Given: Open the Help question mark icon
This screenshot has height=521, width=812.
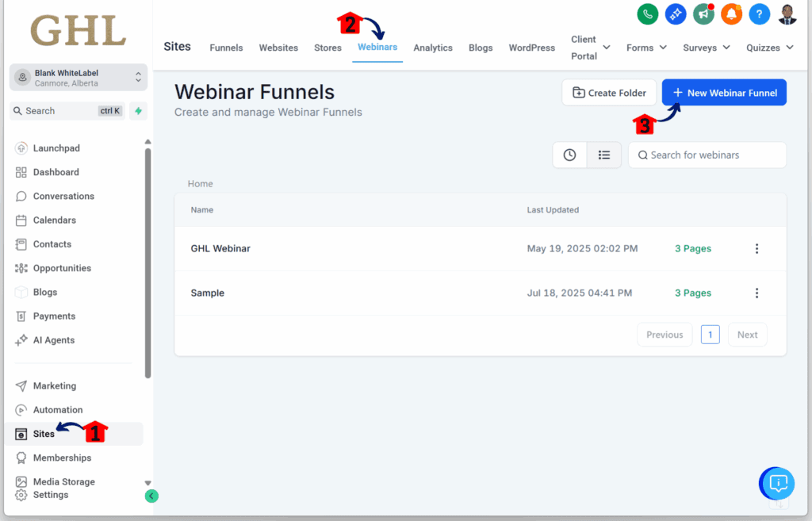Looking at the screenshot, I should [x=758, y=14].
